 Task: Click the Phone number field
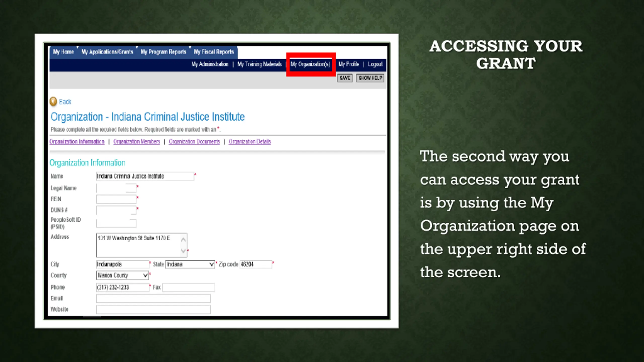click(x=123, y=287)
